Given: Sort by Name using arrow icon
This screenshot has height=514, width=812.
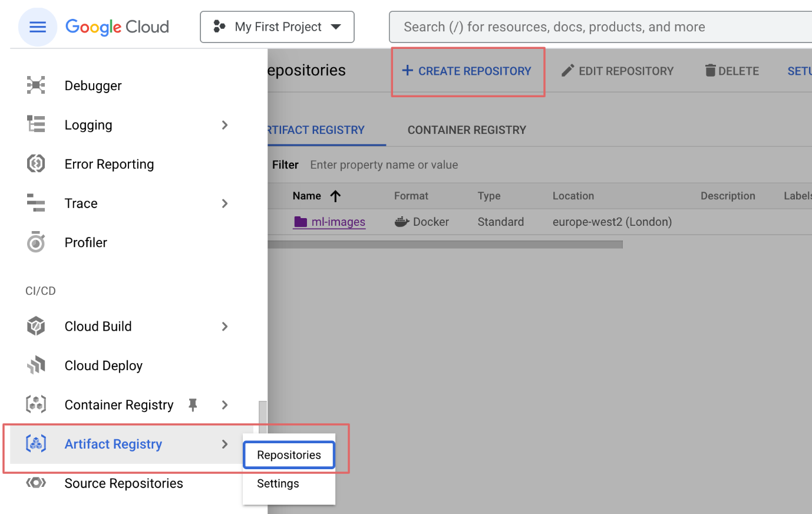Looking at the screenshot, I should tap(335, 196).
